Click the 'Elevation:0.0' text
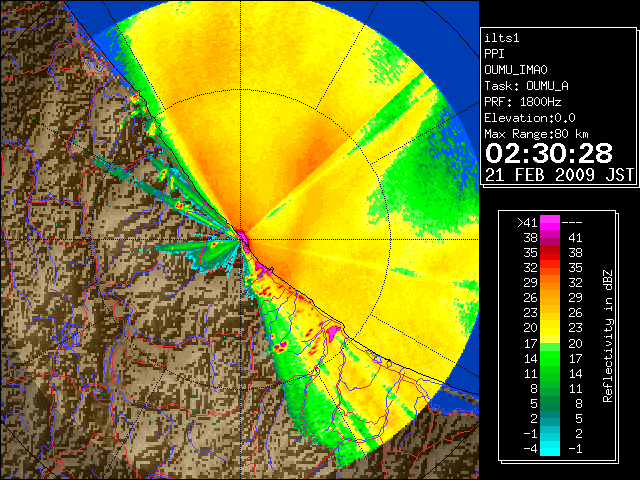The height and width of the screenshot is (480, 640). point(529,118)
